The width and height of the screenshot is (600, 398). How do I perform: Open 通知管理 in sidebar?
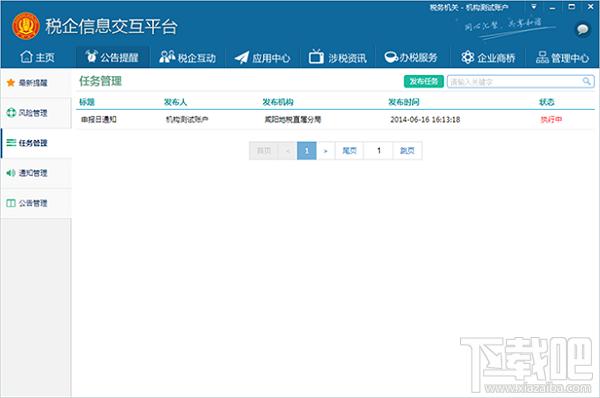(x=36, y=173)
